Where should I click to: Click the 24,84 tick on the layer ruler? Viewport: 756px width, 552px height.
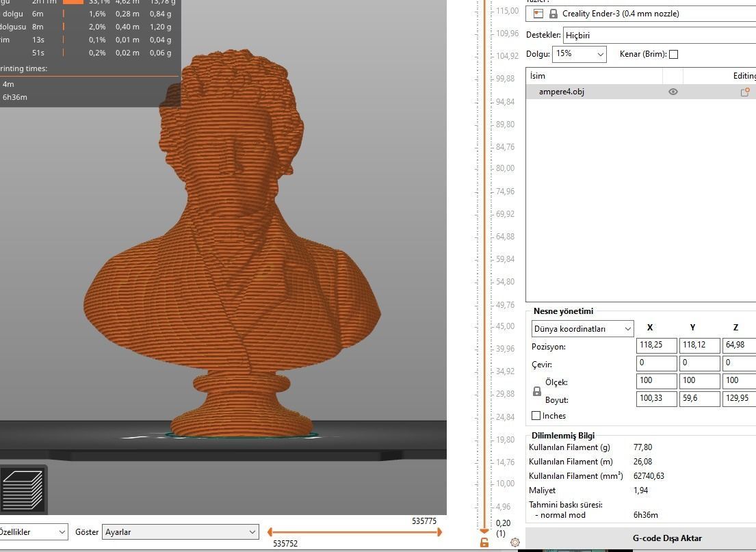pos(505,417)
